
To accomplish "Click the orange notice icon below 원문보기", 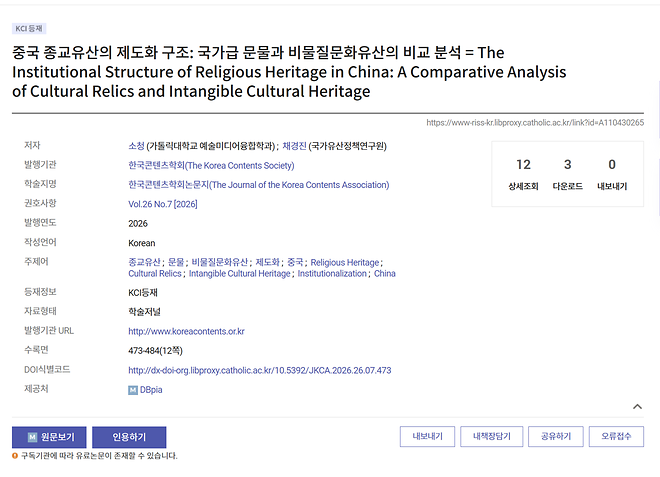I will [15, 456].
